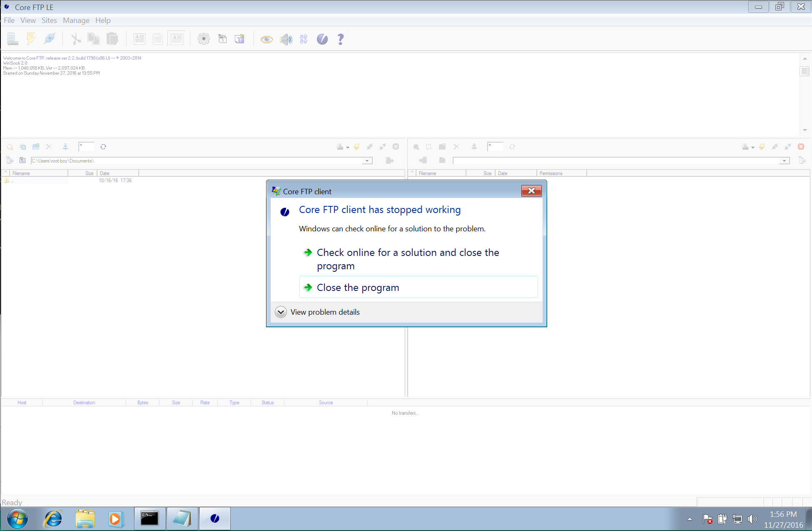The width and height of the screenshot is (812, 531).
Task: Expand local pane site manager dropdown arrow
Action: coord(348,147)
